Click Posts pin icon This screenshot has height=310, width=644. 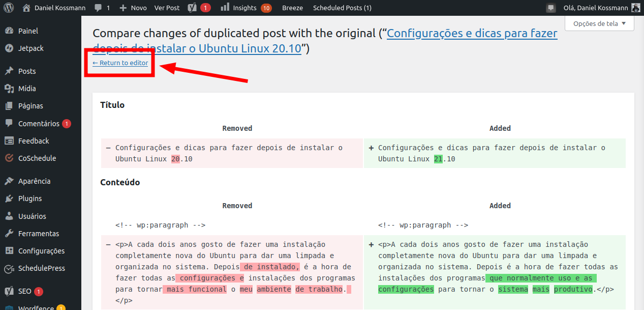9,71
